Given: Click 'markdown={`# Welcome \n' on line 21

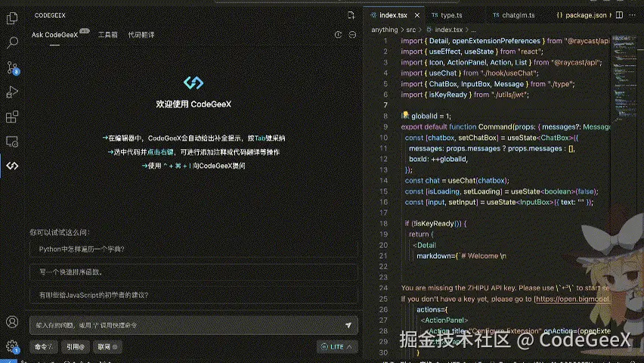Looking at the screenshot, I should point(461,256).
